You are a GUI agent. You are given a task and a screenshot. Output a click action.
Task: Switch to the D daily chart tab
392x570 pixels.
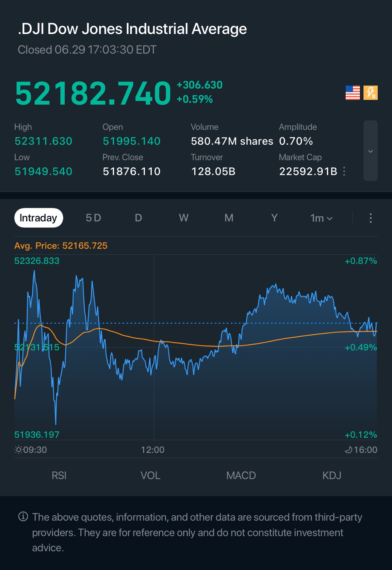tap(139, 218)
